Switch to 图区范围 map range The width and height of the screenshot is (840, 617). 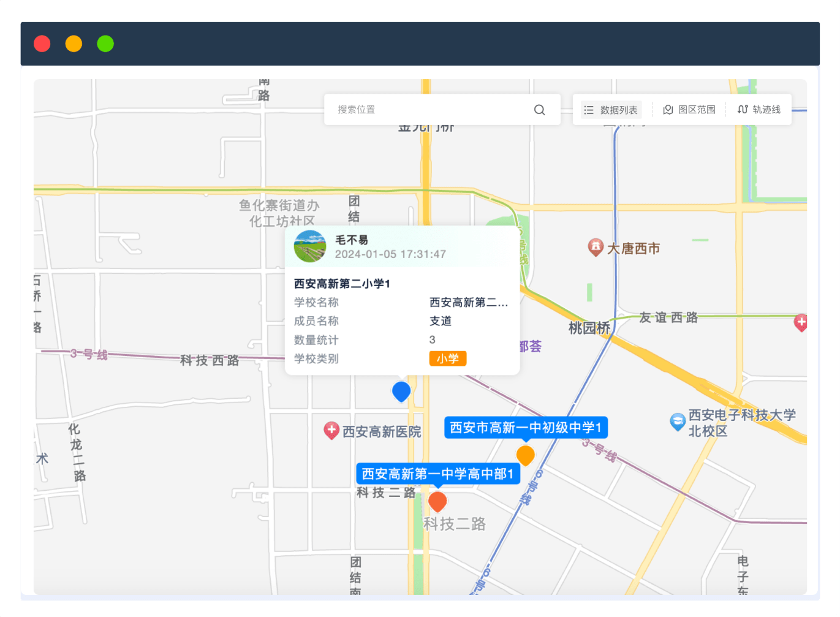[x=689, y=110]
